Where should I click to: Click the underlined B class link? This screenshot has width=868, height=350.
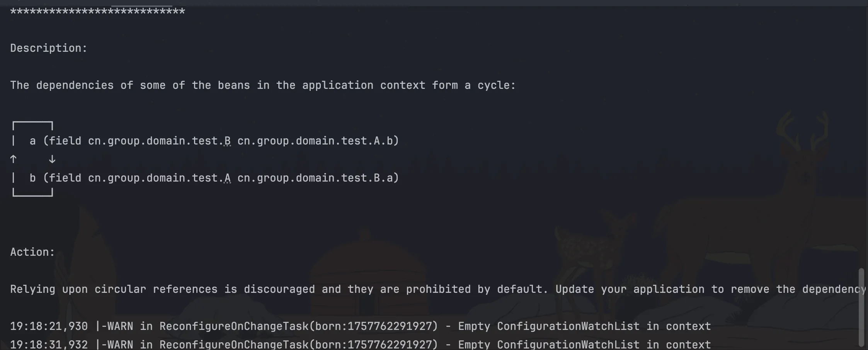tap(228, 141)
